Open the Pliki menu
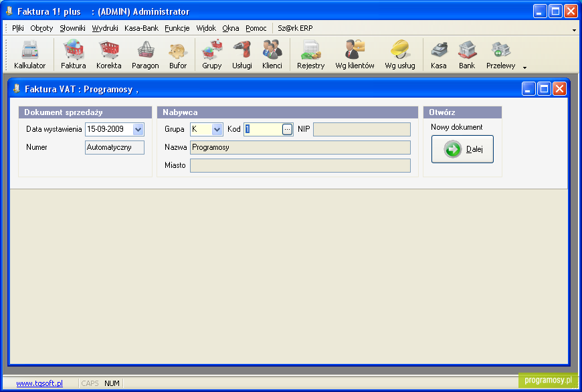Image resolution: width=582 pixels, height=392 pixels. click(x=18, y=28)
